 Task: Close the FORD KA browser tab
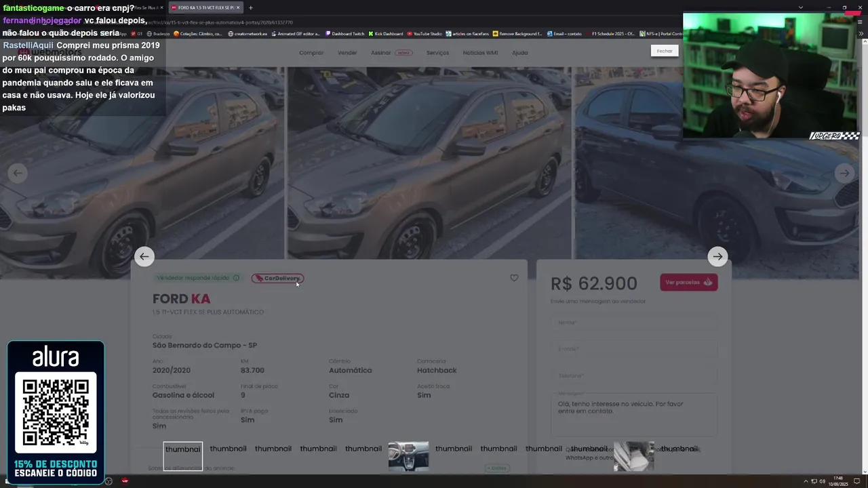[238, 7]
